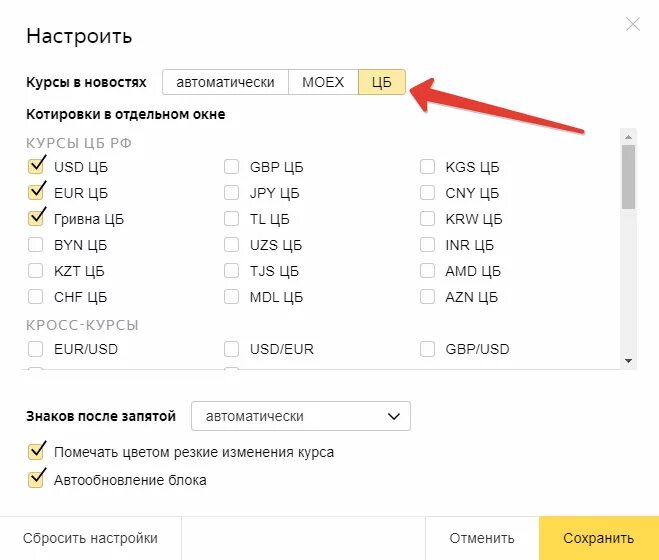
Task: Switch news rates to MOEX
Action: point(323,82)
